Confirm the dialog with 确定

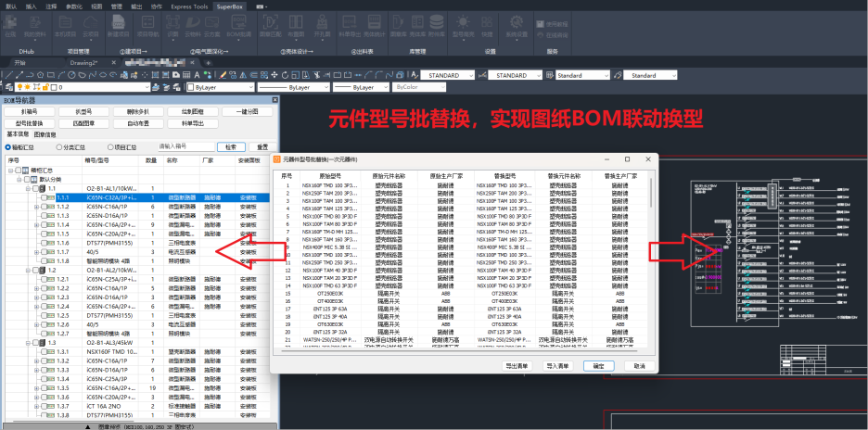(x=598, y=366)
